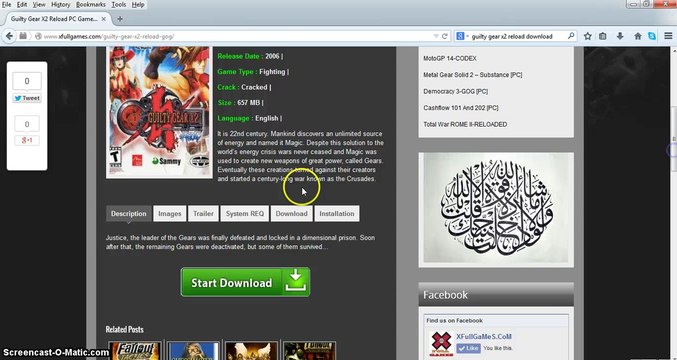Switch to the System REQ tab
The height and width of the screenshot is (360, 677).
(245, 214)
